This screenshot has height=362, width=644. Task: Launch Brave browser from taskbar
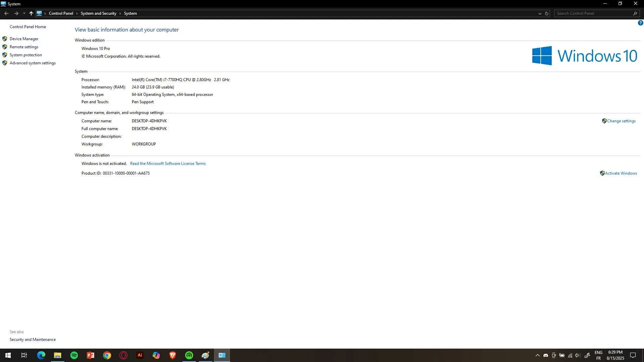coord(172,355)
